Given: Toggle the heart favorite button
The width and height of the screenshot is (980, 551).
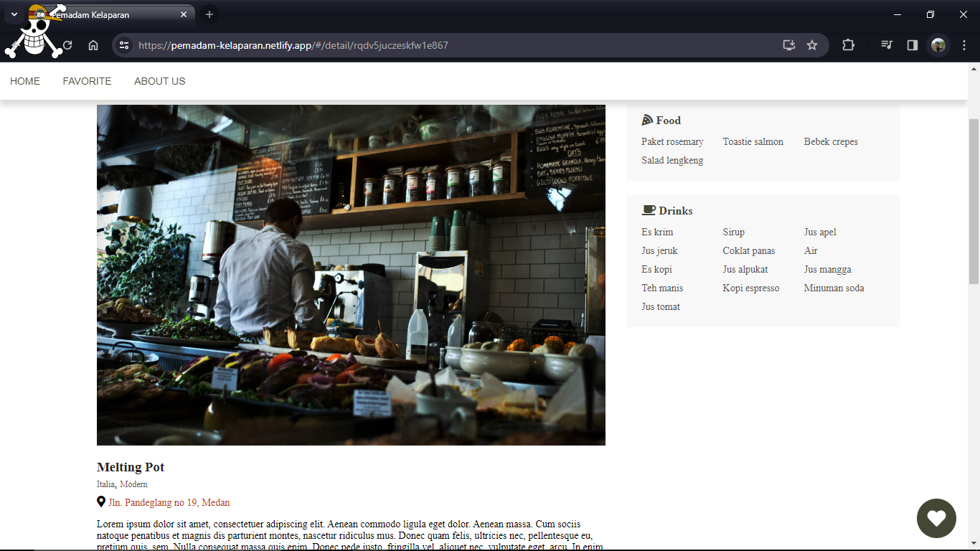Looking at the screenshot, I should pyautogui.click(x=936, y=518).
